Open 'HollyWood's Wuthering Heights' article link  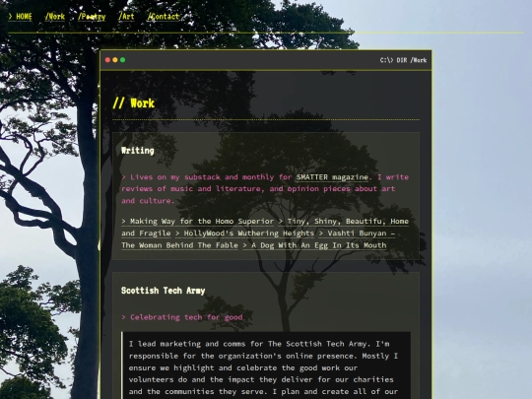(x=244, y=233)
